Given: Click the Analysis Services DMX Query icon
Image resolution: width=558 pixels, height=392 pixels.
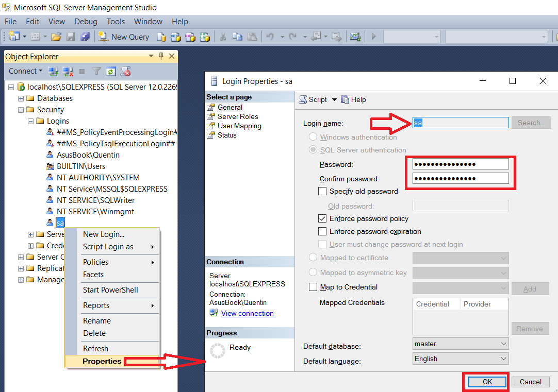Looking at the screenshot, I should click(190, 37).
